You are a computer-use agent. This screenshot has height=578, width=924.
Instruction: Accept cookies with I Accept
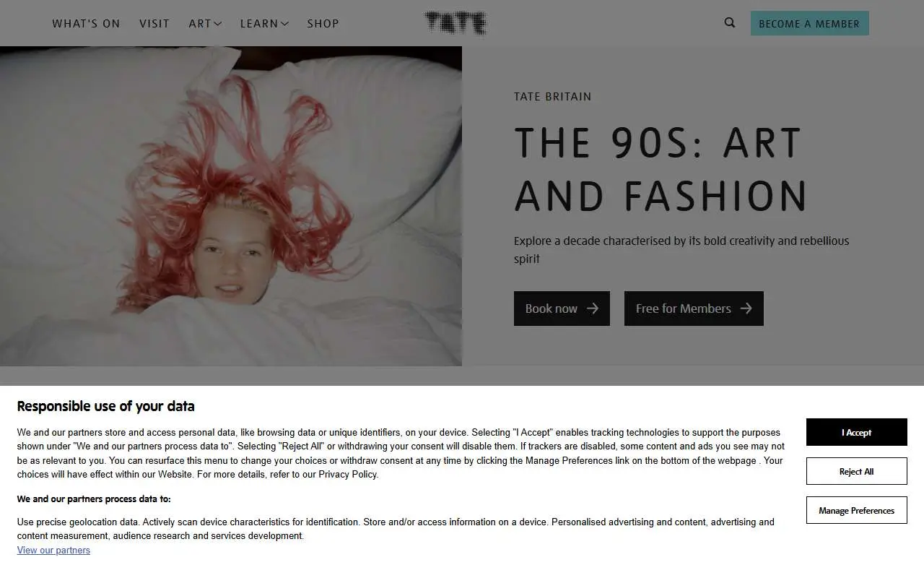pyautogui.click(x=856, y=432)
